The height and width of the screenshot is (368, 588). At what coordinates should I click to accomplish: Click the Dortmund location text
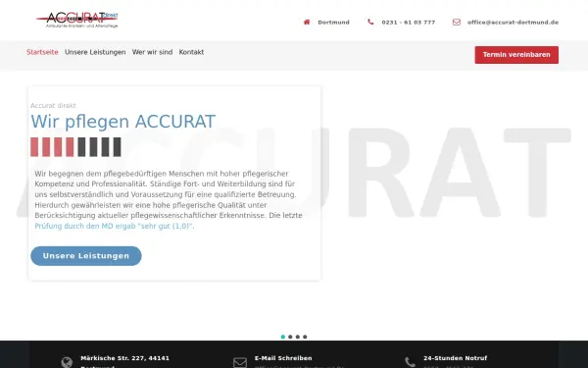click(x=333, y=23)
